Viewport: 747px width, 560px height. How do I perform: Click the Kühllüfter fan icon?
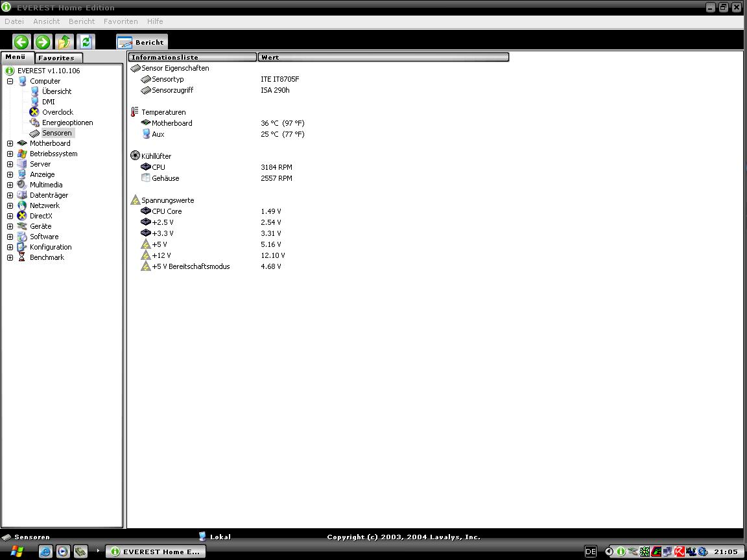pos(136,156)
